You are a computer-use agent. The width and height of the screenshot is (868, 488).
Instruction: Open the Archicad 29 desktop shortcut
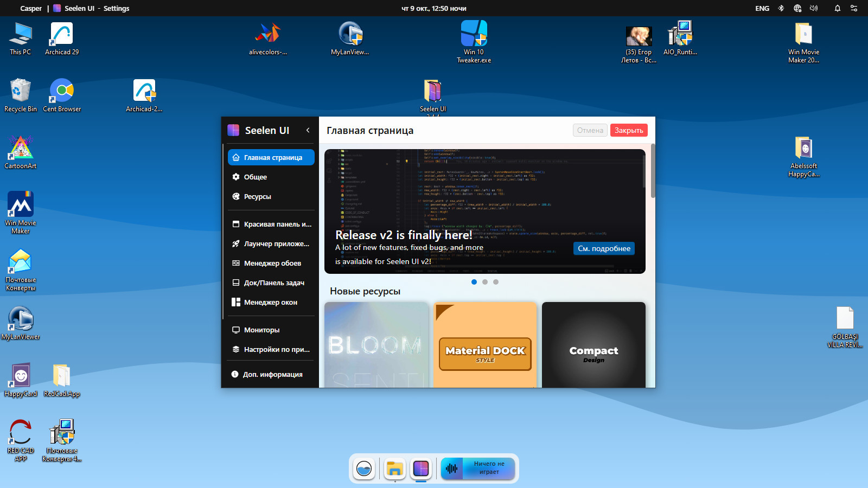[x=62, y=38]
